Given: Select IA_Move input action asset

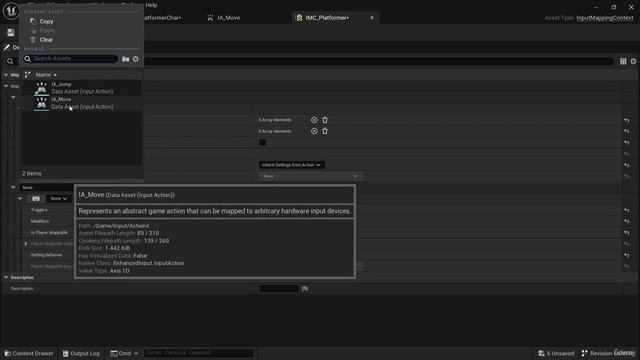Looking at the screenshot, I should click(82, 103).
